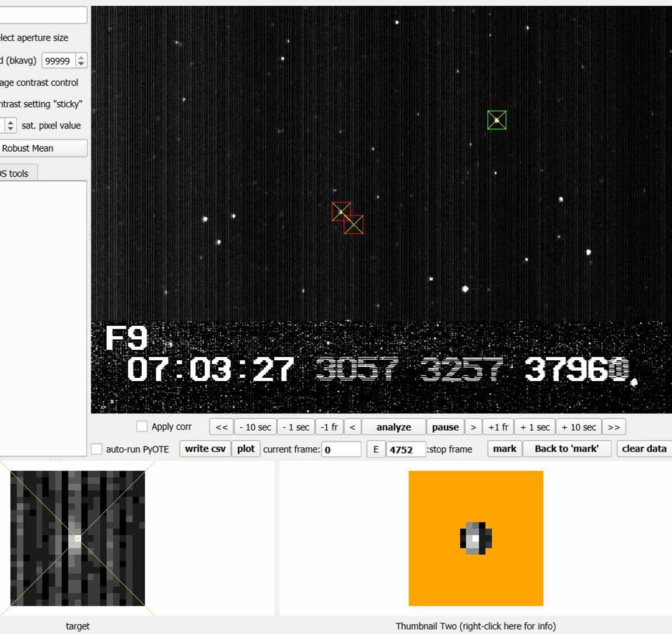Image resolution: width=672 pixels, height=634 pixels.
Task: Click the write csv button
Action: point(205,449)
